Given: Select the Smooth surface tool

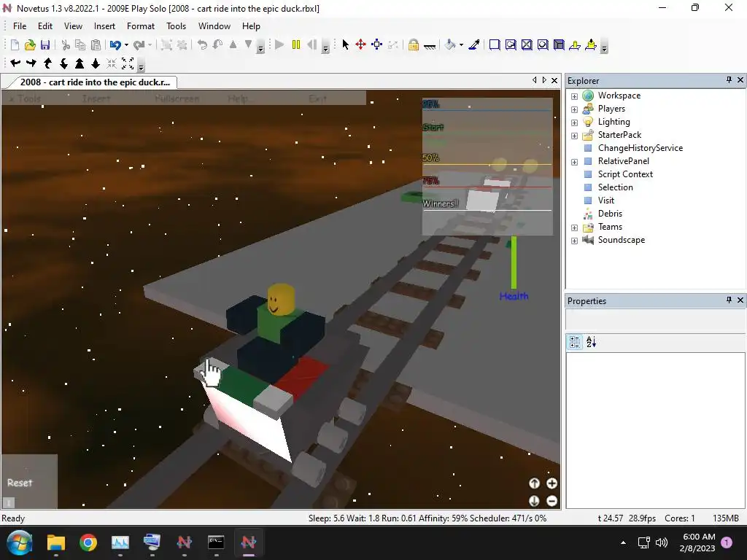Looking at the screenshot, I should point(495,44).
